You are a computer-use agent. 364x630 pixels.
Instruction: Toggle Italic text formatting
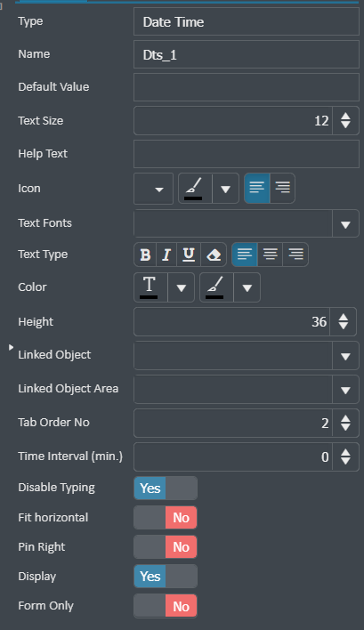point(166,254)
